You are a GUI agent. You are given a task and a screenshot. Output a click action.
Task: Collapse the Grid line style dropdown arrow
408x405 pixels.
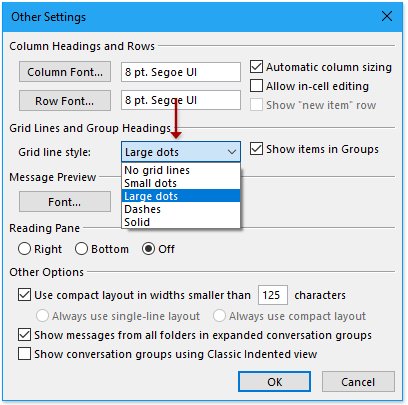click(232, 152)
